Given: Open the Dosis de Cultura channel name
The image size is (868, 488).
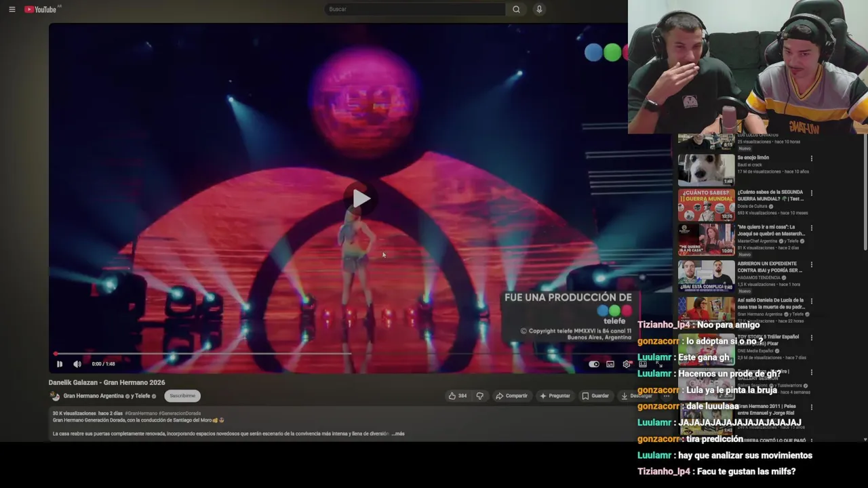Looking at the screenshot, I should pyautogui.click(x=752, y=206).
